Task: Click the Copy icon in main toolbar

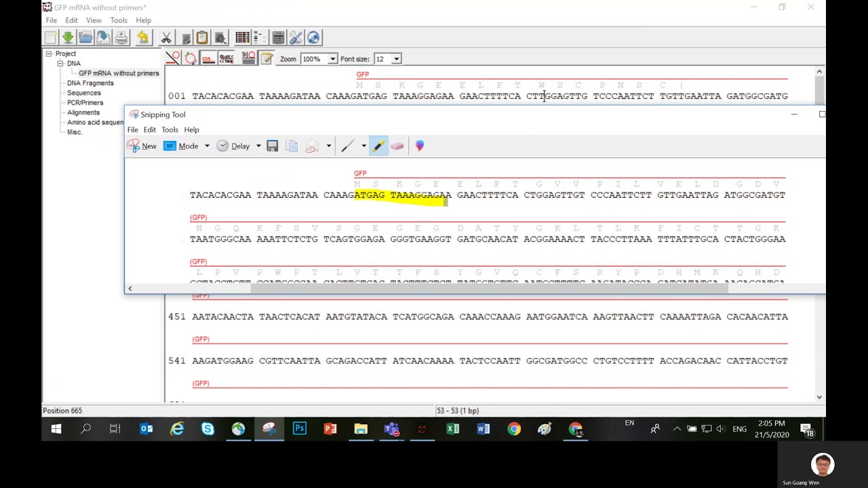Action: [x=185, y=38]
